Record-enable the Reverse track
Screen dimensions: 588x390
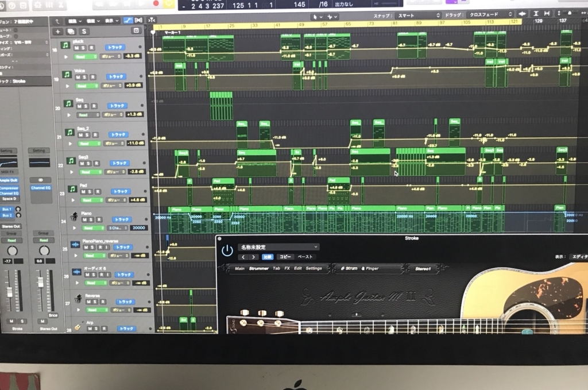coord(103,302)
